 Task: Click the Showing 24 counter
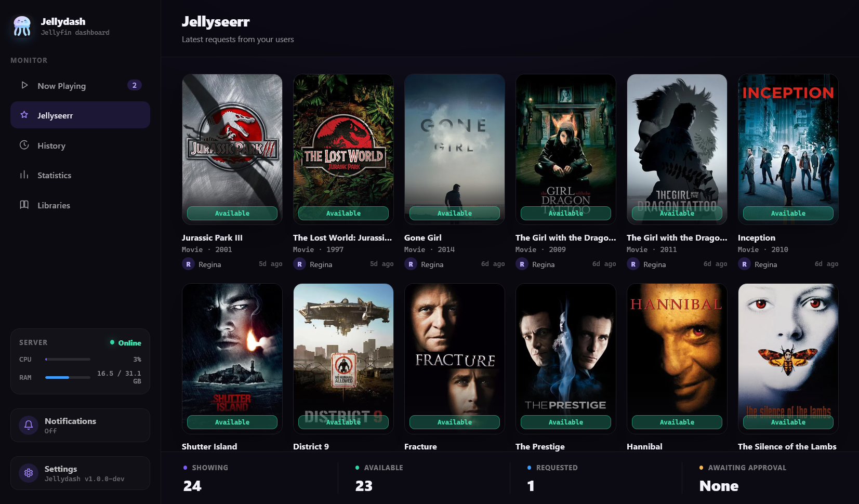click(x=206, y=477)
